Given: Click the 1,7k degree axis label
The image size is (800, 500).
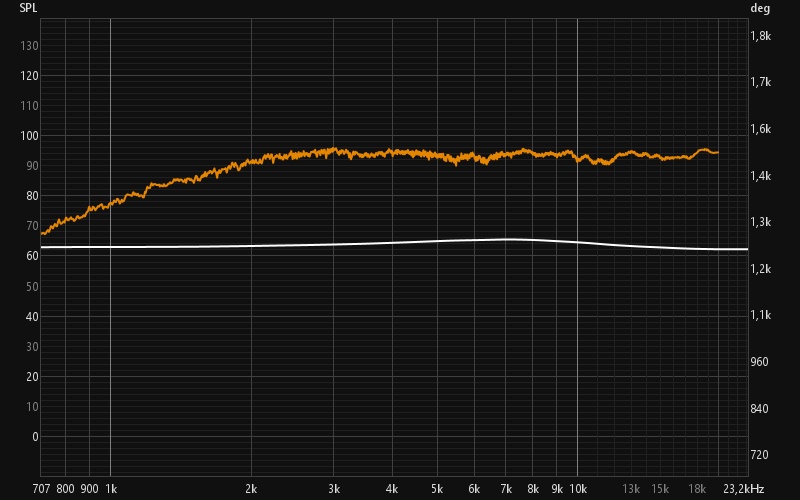Looking at the screenshot, I should coord(760,82).
